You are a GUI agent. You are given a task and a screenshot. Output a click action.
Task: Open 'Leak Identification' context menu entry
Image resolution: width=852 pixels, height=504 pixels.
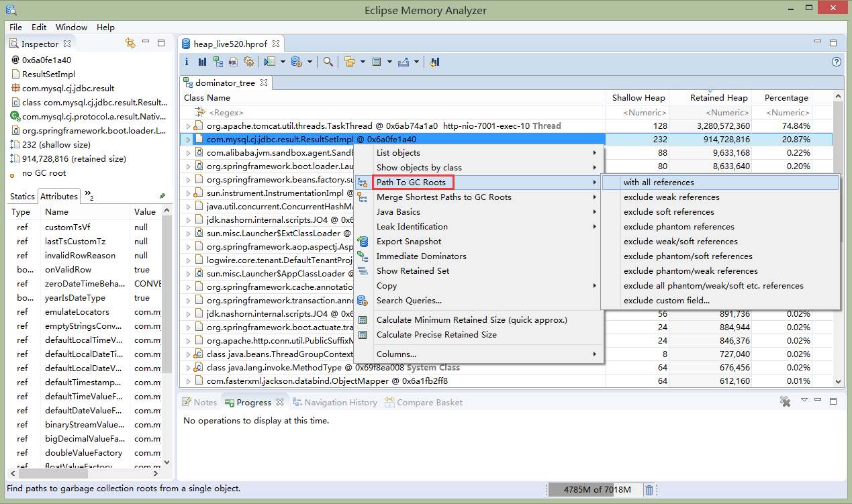click(x=478, y=227)
